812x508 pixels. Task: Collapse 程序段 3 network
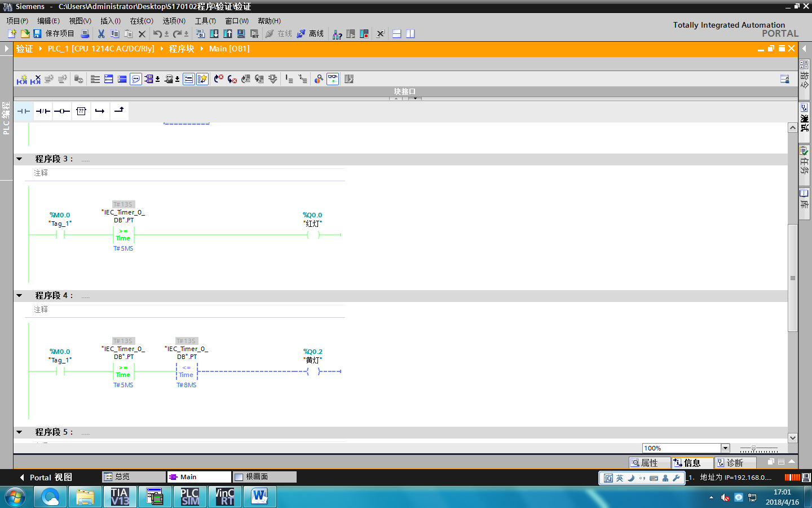19,159
